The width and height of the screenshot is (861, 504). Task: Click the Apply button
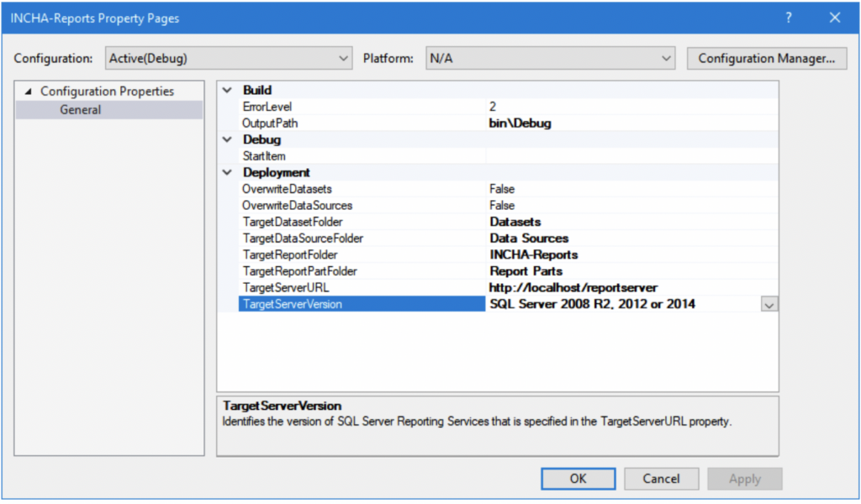(x=744, y=478)
